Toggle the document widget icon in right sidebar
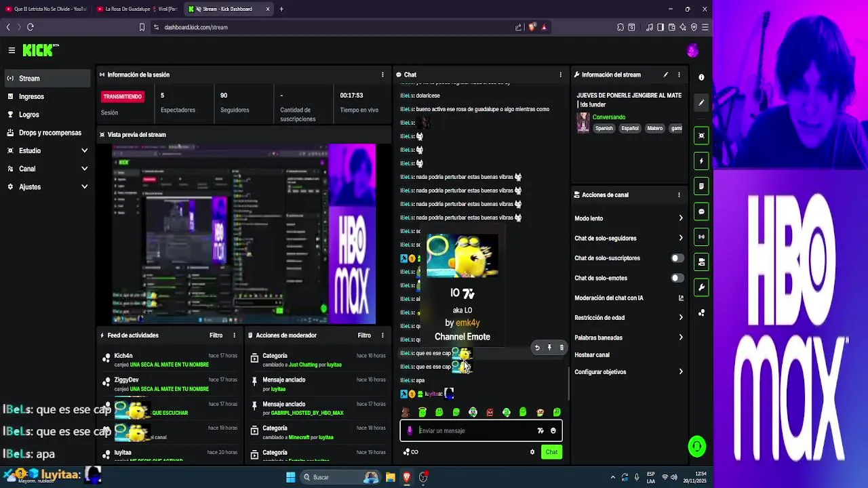 [701, 186]
